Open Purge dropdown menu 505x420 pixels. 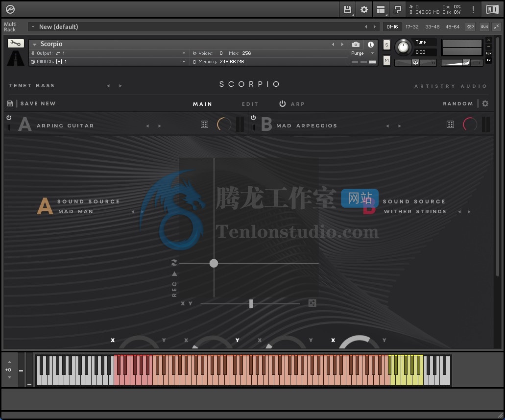(x=373, y=53)
